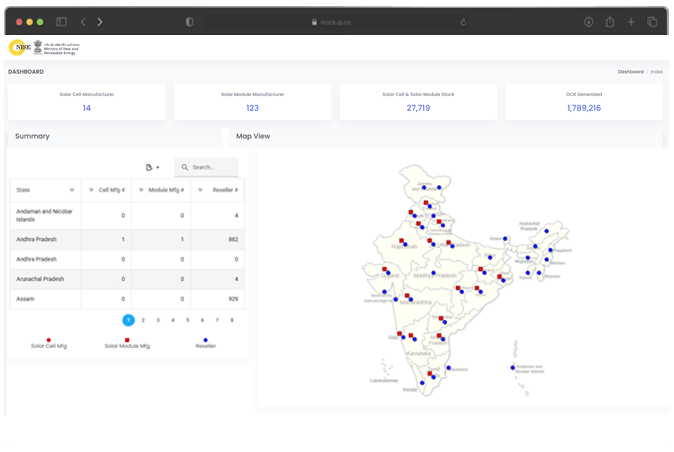Open the Solar Cell Manufacturer card showing 14
This screenshot has height=452, width=674.
86,102
